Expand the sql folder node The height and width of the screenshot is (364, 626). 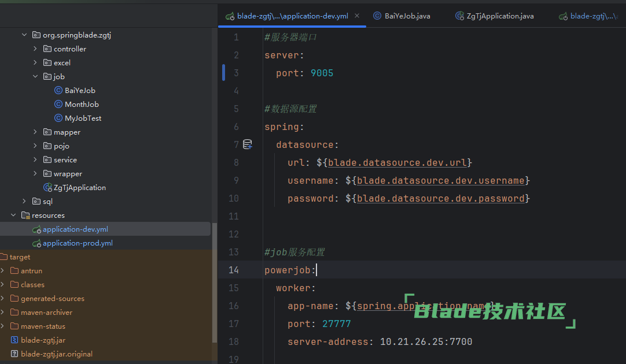[24, 201]
